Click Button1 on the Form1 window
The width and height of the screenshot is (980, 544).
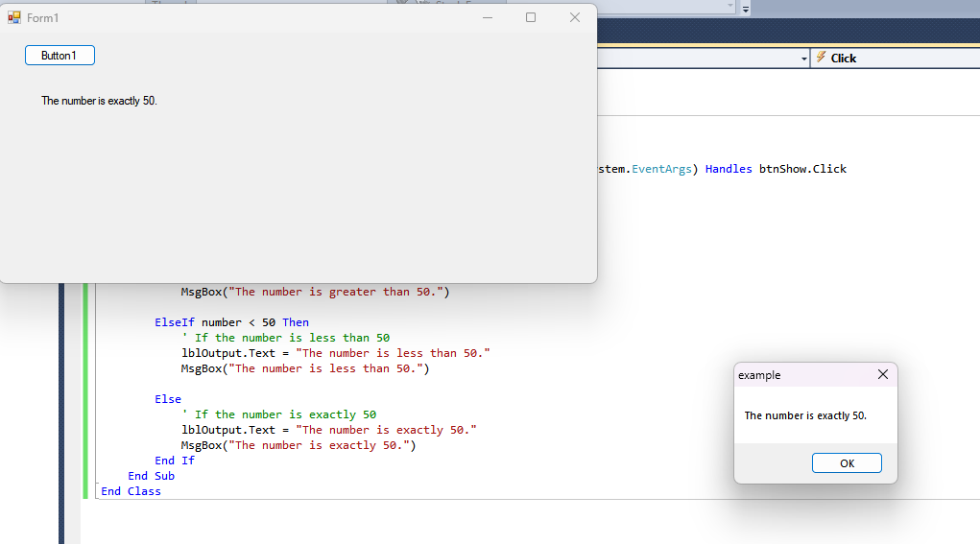60,56
